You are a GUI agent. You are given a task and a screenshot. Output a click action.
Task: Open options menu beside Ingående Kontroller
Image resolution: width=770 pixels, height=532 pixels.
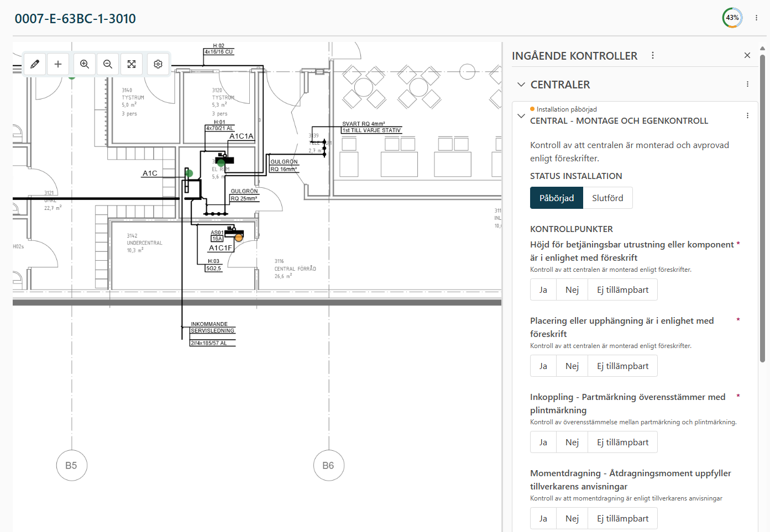(653, 55)
